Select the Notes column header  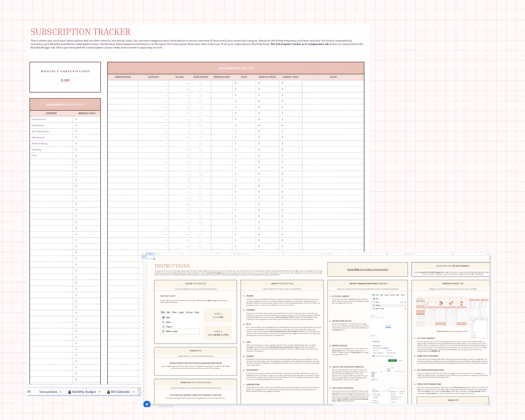(x=333, y=77)
